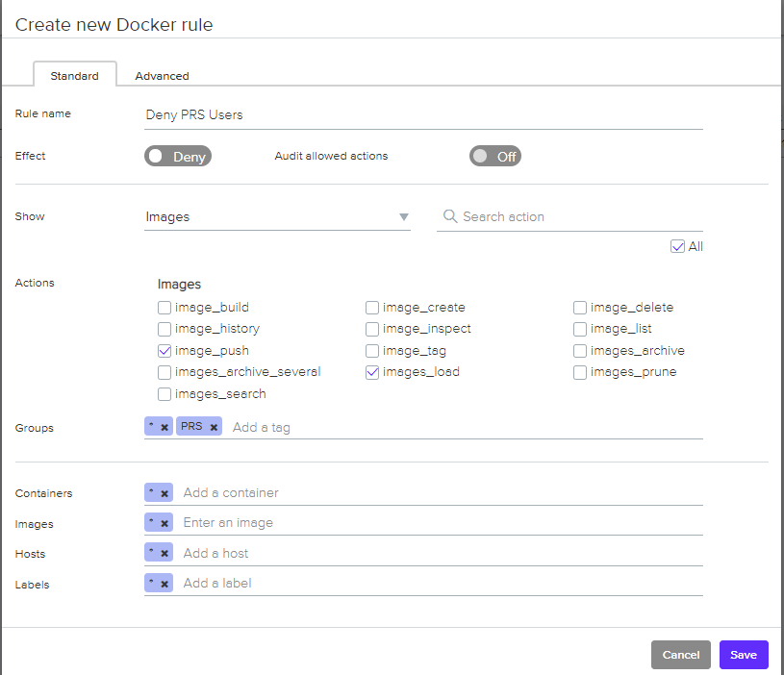This screenshot has width=784, height=675.
Task: Open the Show dropdown arrow
Action: pos(404,217)
